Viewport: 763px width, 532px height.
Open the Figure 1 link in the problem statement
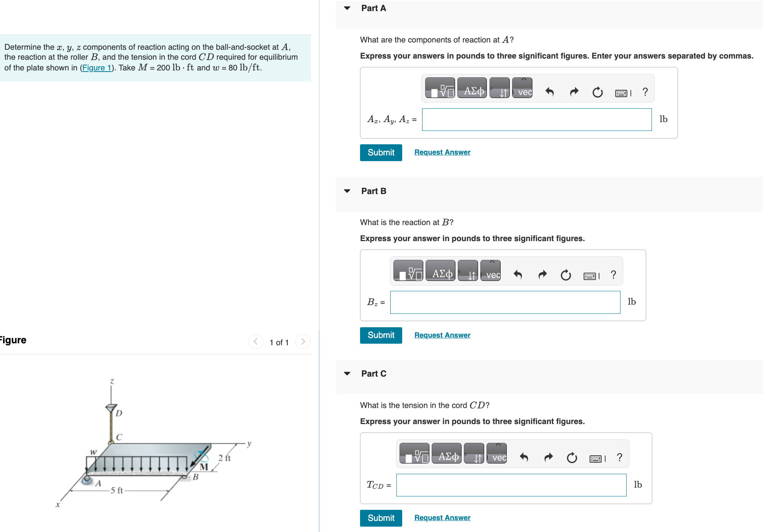click(97, 68)
